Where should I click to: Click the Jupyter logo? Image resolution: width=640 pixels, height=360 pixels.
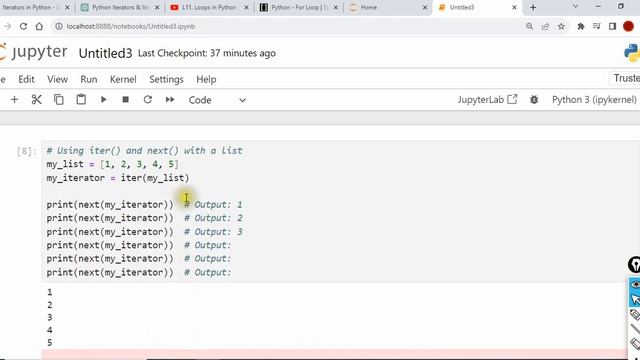(x=33, y=52)
